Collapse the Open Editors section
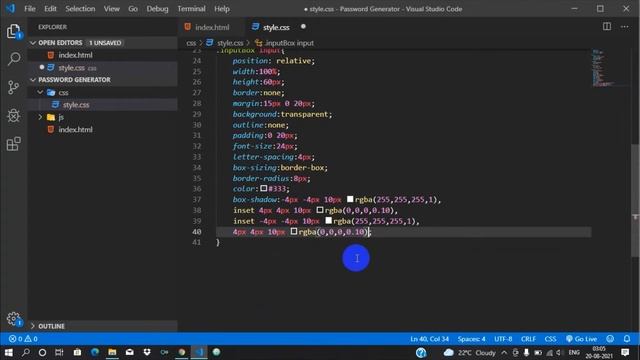This screenshot has height=360, width=640. click(x=33, y=43)
